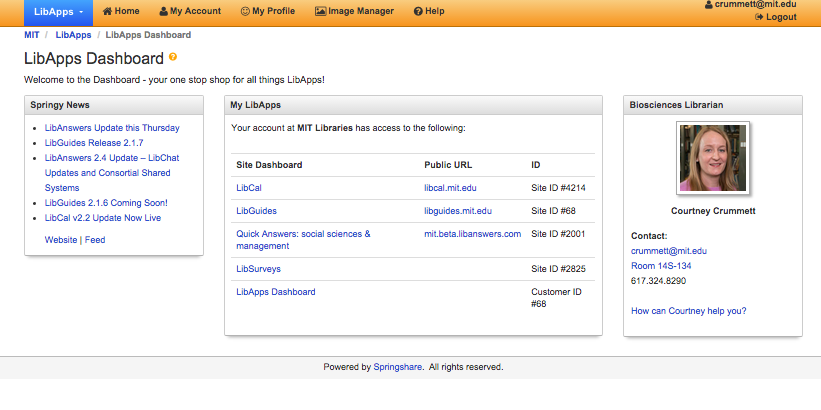Open the LibGuides Release 2.1.7 news item
The image size is (821, 410).
(94, 143)
